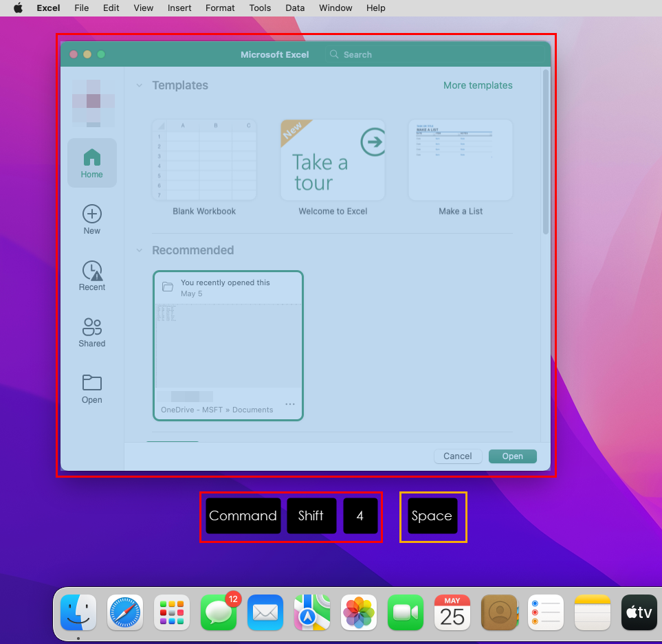Open Notes app in the Dock
The height and width of the screenshot is (644, 662).
[593, 612]
